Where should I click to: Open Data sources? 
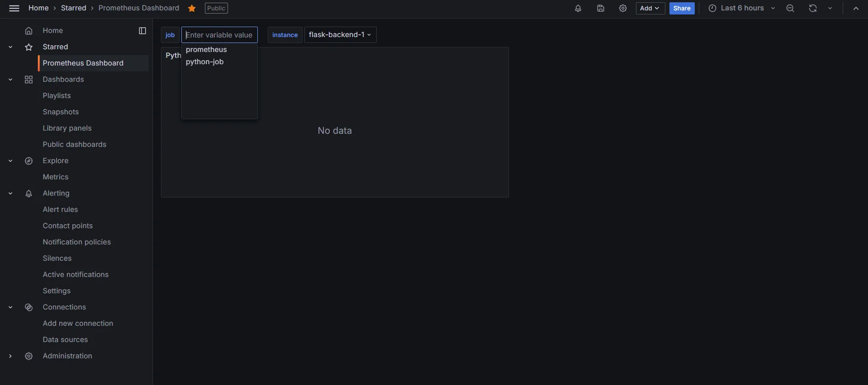coord(65,340)
